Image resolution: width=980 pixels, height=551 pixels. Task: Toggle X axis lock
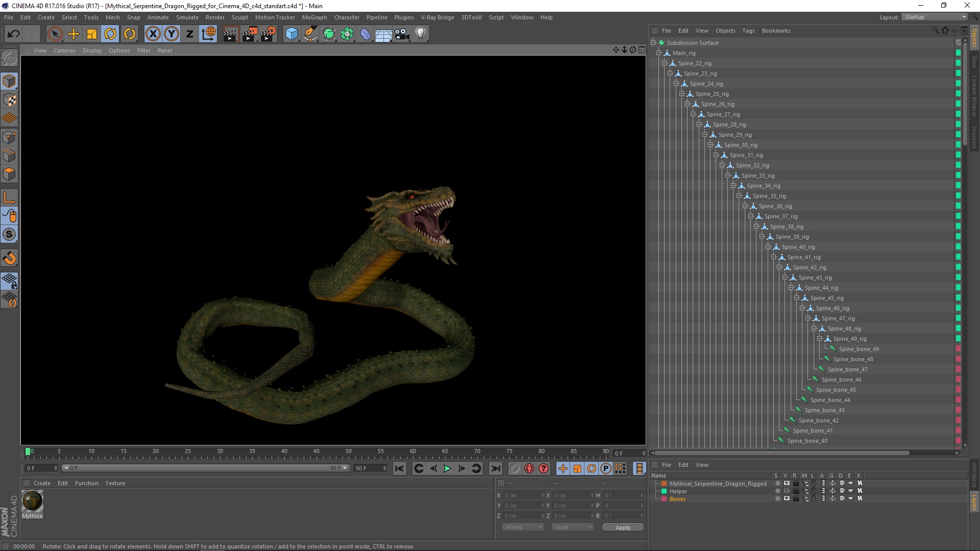(x=153, y=34)
